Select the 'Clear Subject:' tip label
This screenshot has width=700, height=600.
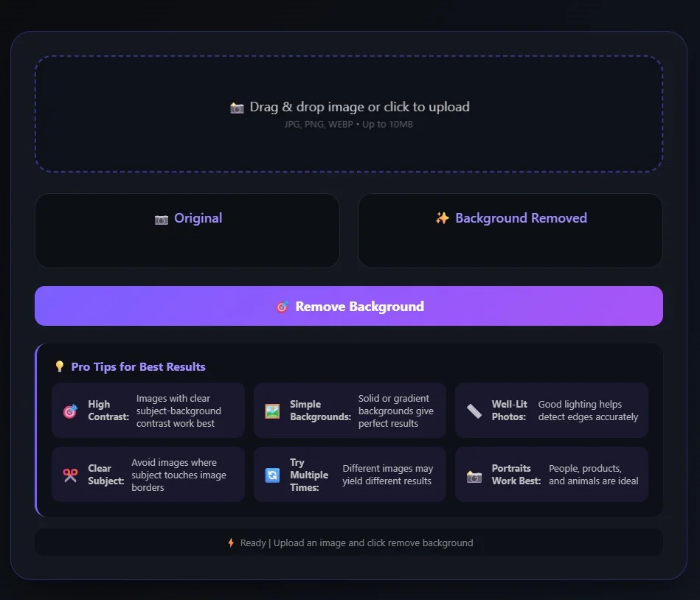105,475
